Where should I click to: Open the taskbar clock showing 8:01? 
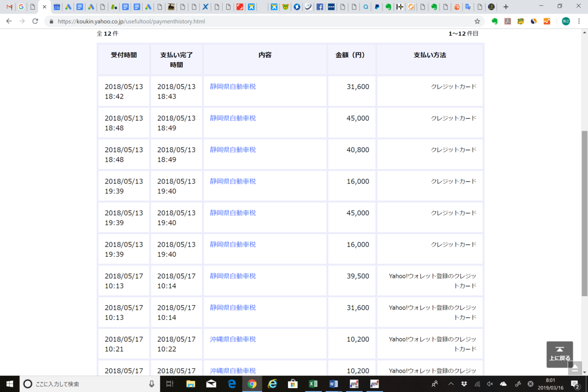point(550,384)
